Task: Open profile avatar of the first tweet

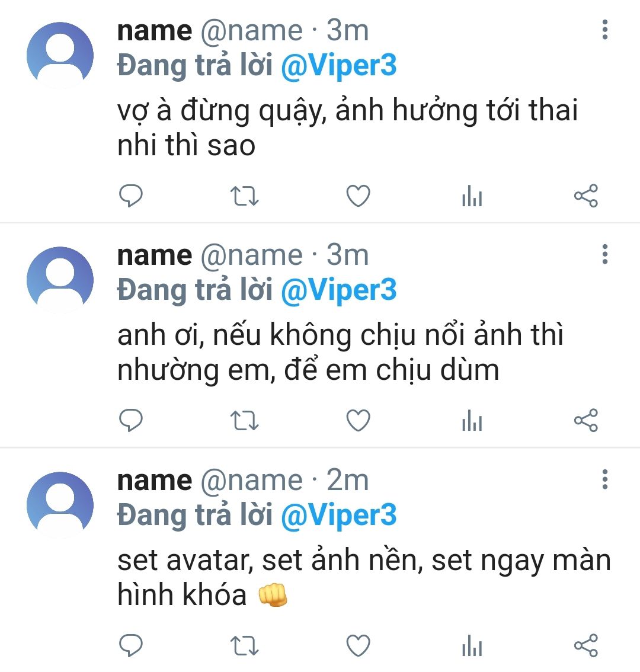Action: pos(60,55)
